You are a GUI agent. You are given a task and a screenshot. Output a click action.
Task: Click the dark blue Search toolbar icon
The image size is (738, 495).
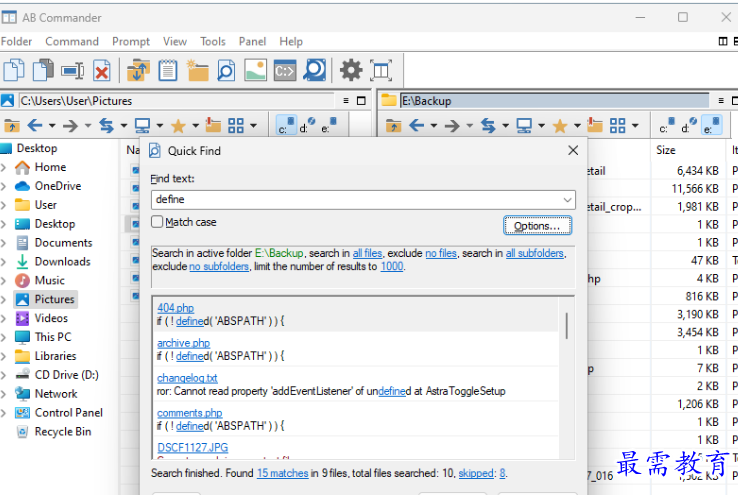(x=315, y=70)
